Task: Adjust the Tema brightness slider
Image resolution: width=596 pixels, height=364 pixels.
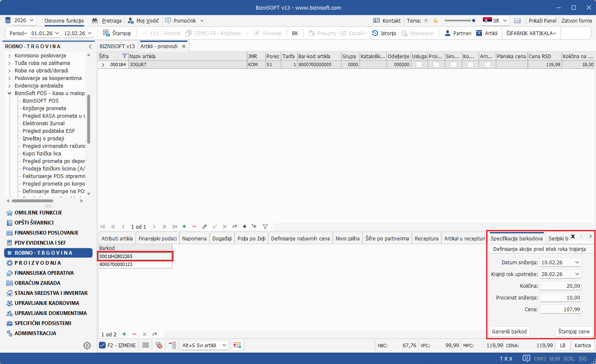Action: [460, 21]
